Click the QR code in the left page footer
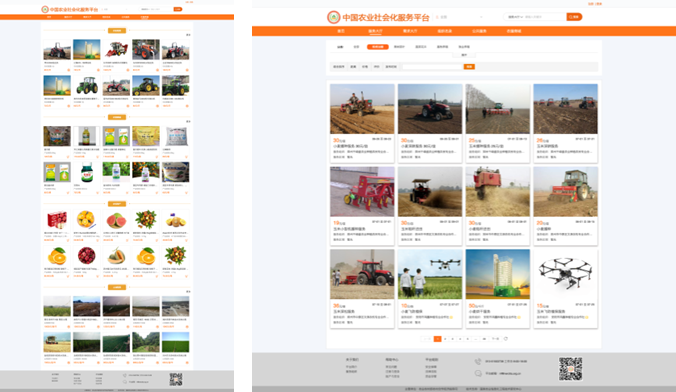 (175, 379)
